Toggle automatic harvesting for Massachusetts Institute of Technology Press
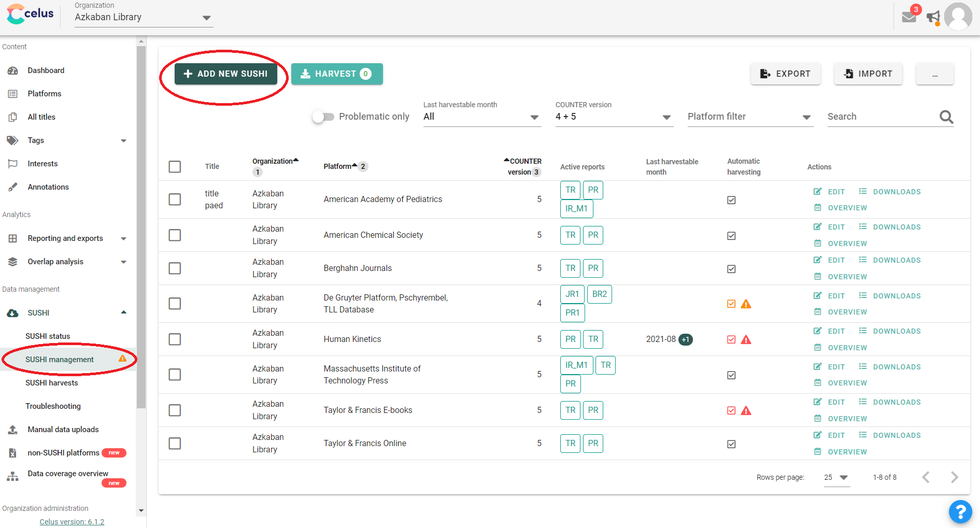This screenshot has height=528, width=980. click(x=731, y=375)
